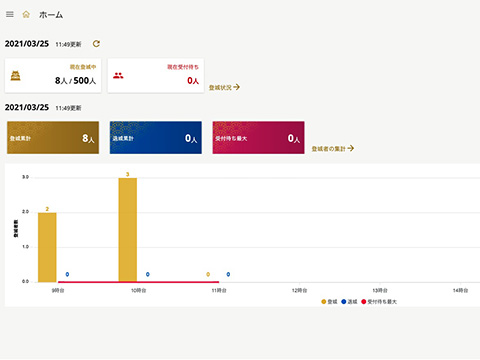
Task: Click arrow icon beside 登城者の集計 link
Action: 351,148
